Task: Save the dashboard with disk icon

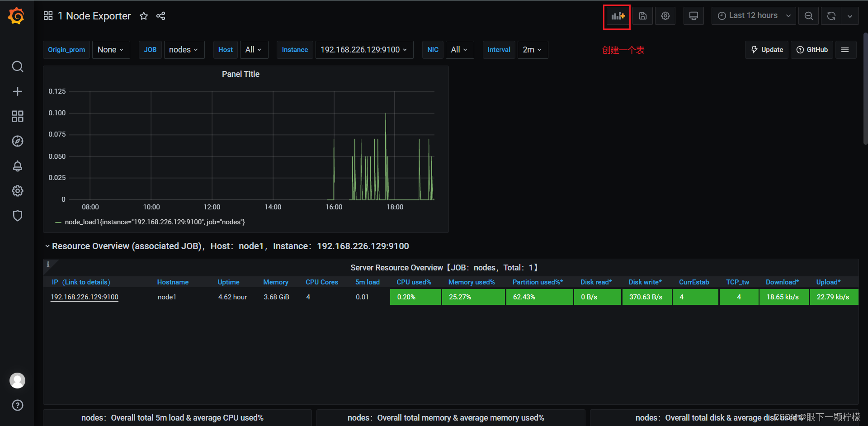Action: [642, 16]
